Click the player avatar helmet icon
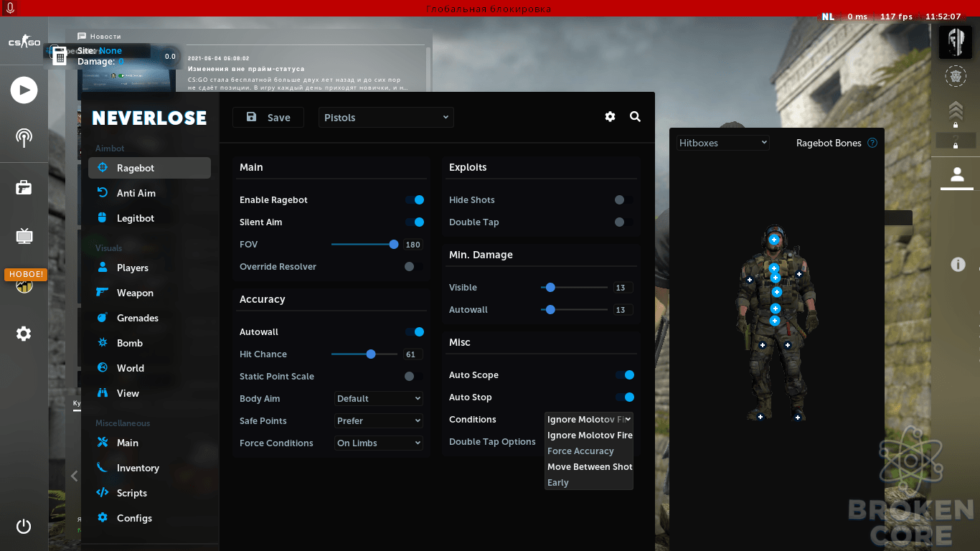 [x=956, y=42]
